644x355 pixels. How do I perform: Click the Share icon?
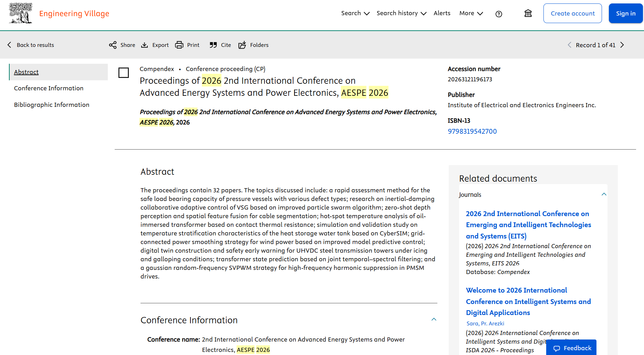113,45
